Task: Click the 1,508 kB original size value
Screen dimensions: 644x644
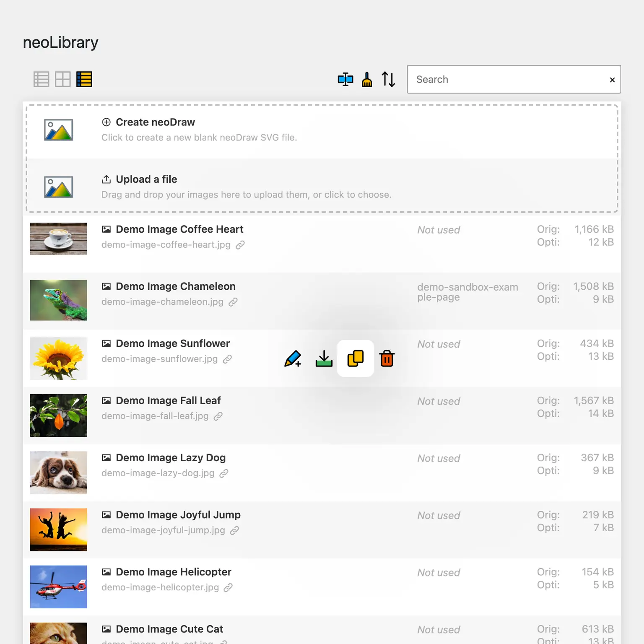Action: pos(593,286)
